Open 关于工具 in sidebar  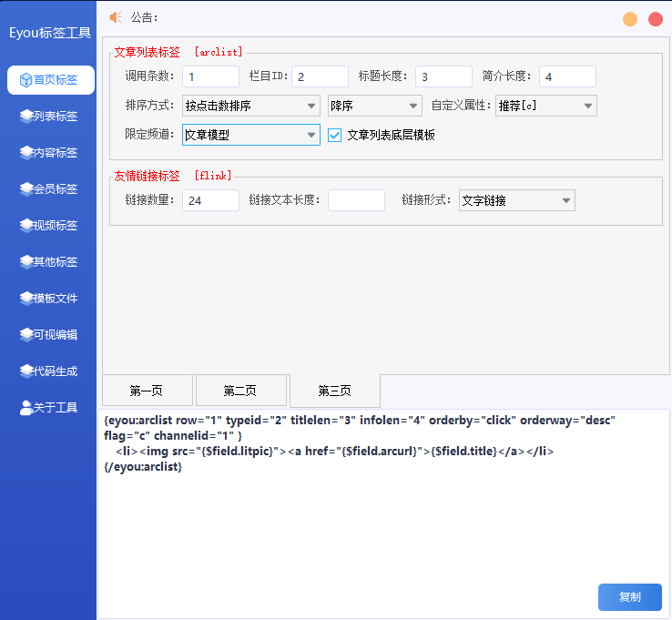tap(51, 408)
